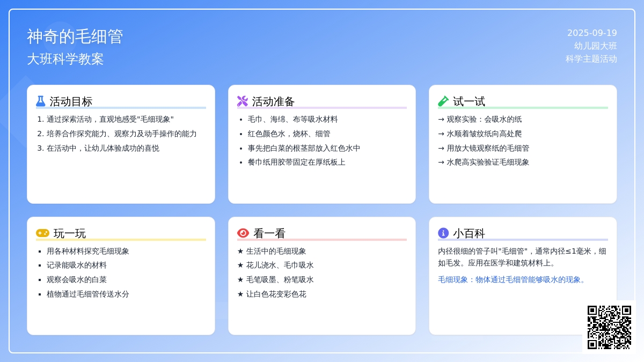The width and height of the screenshot is (644, 362).
Task: Click the item 让白色花变彩色花
Action: tap(276, 294)
